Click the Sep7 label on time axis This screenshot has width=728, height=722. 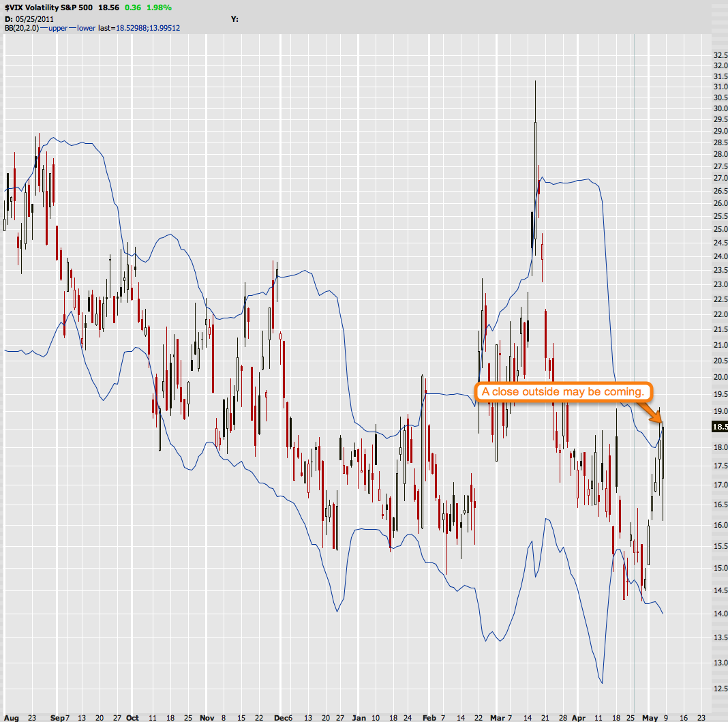click(59, 718)
